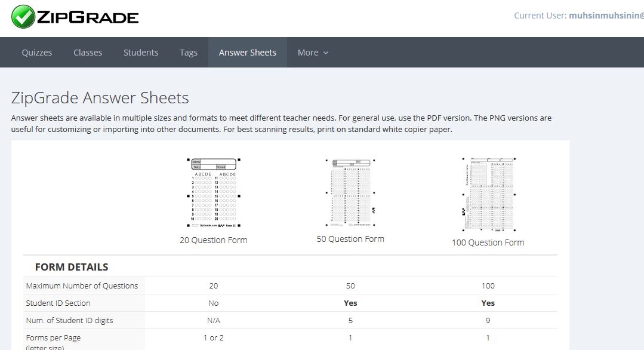Viewport: 644px width, 350px height.
Task: Open the Students page
Action: point(141,53)
